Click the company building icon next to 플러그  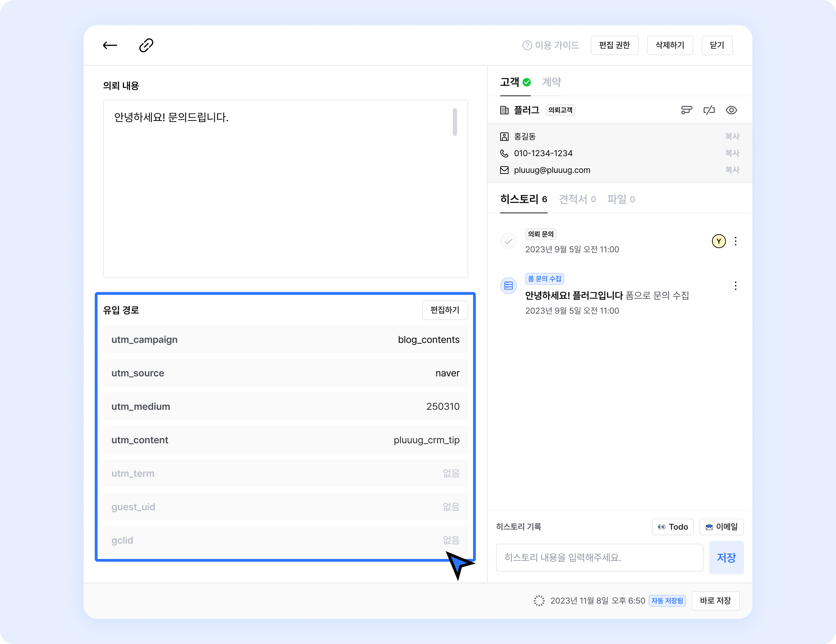[x=504, y=110]
